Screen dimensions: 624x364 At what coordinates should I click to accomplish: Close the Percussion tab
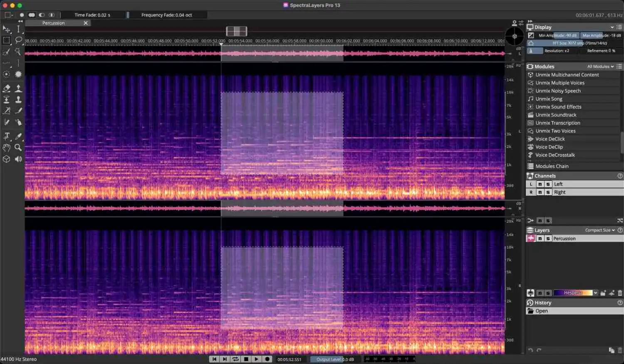pyautogui.click(x=86, y=23)
